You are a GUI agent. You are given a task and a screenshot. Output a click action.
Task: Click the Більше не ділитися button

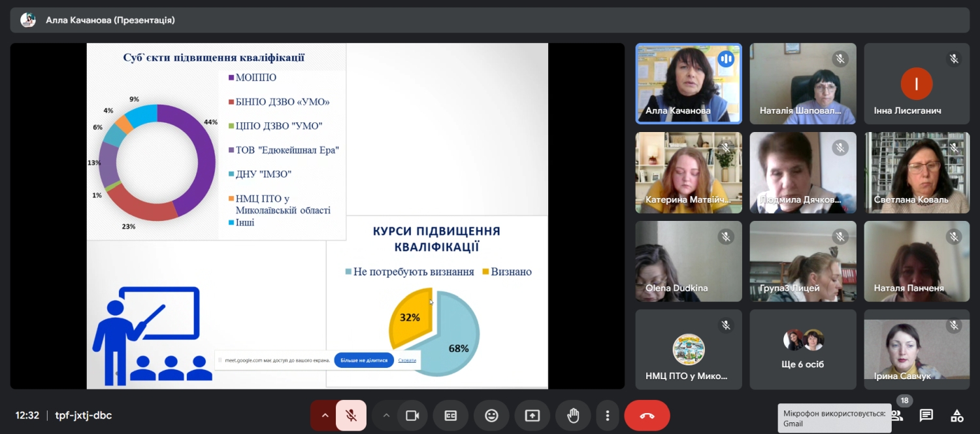[364, 360]
